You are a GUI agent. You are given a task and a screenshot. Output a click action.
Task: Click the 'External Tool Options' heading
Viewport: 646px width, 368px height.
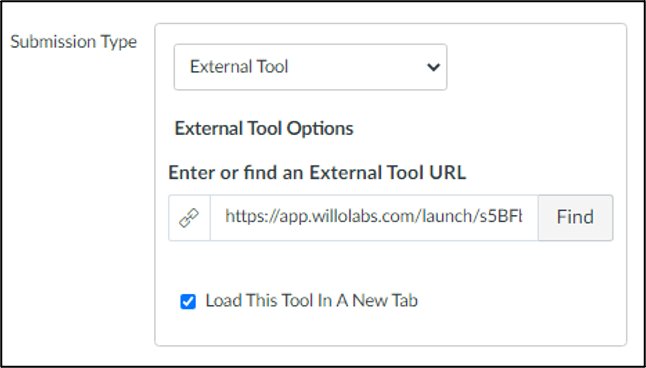click(264, 129)
